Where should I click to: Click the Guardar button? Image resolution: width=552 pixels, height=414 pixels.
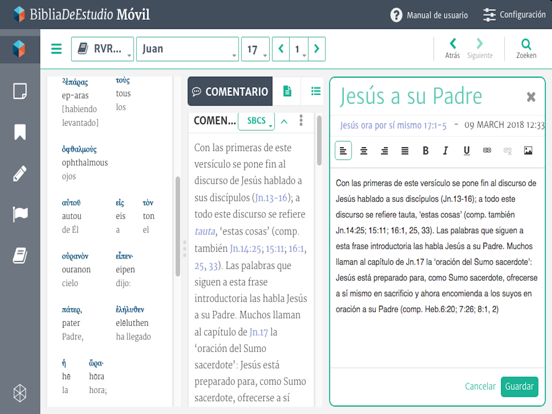click(519, 387)
